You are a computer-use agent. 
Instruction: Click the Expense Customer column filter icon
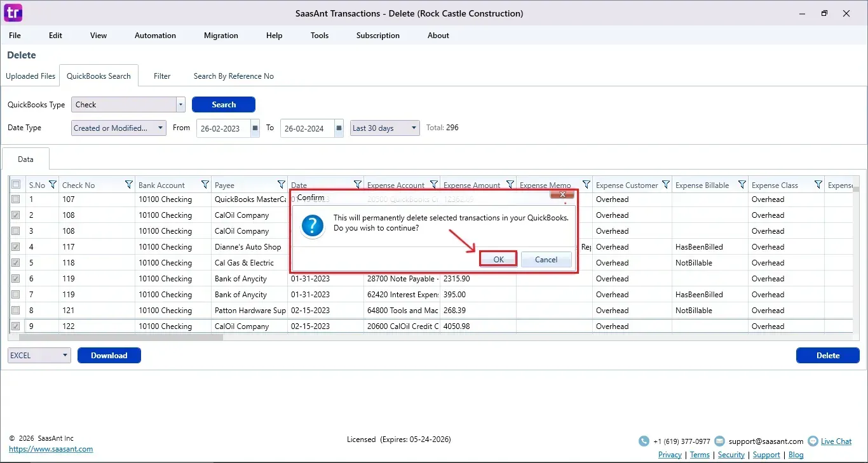pos(666,185)
